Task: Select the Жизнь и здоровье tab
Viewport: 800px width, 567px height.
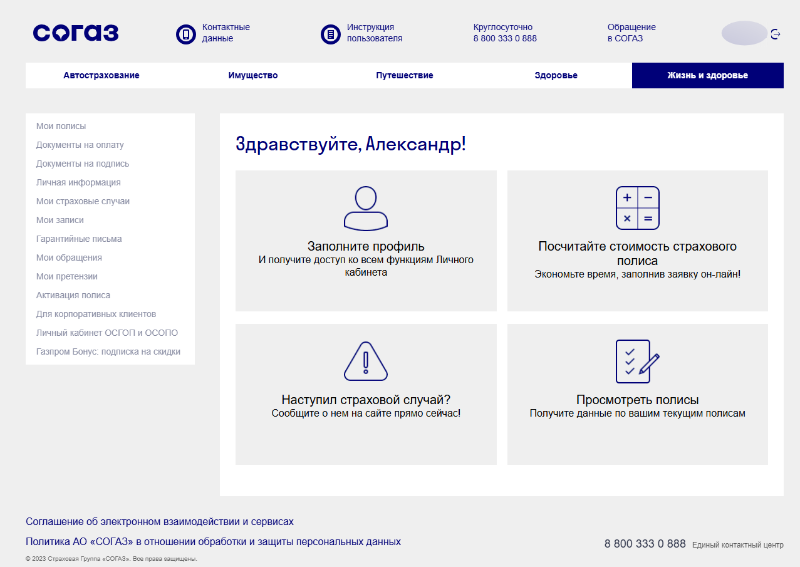Action: (x=707, y=76)
